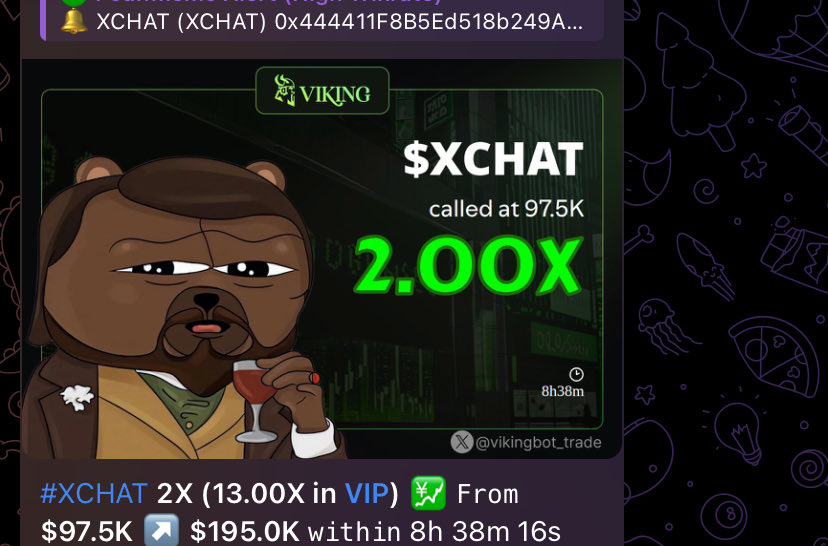Viewport: 828px width, 546px height.
Task: Click the green chart emoji before From
Action: 428,493
